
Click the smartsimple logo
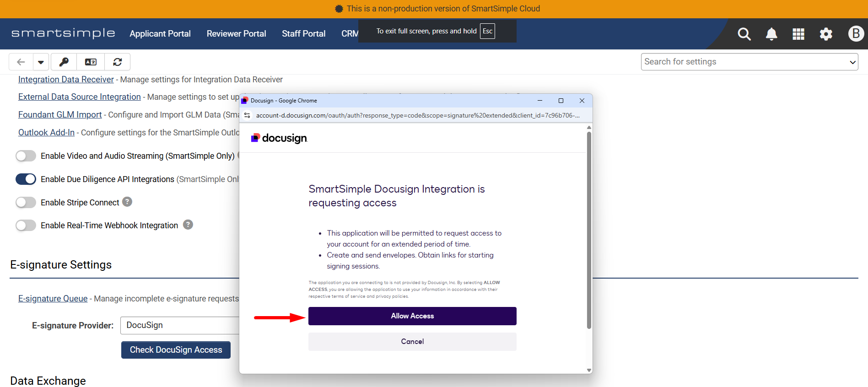[63, 33]
